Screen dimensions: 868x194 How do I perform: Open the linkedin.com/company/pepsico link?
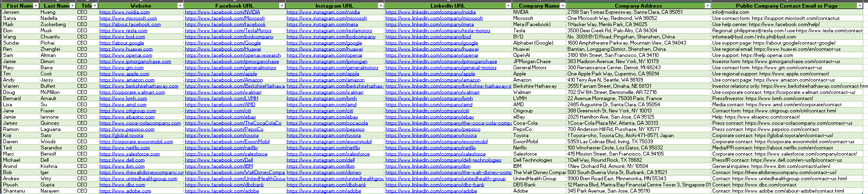click(x=433, y=129)
